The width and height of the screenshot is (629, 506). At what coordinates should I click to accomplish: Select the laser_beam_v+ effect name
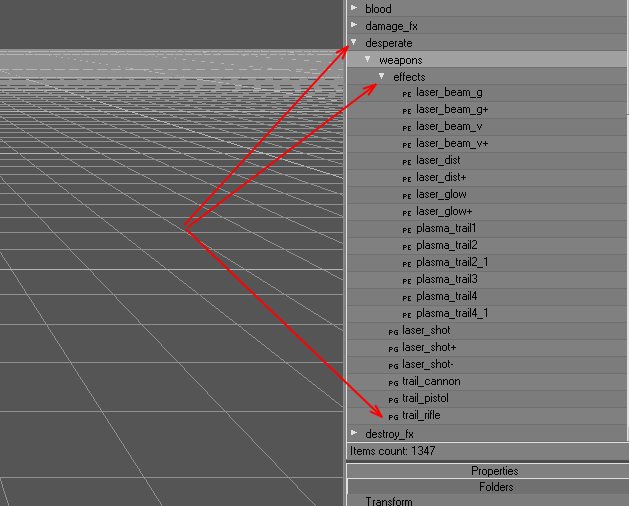(x=452, y=143)
